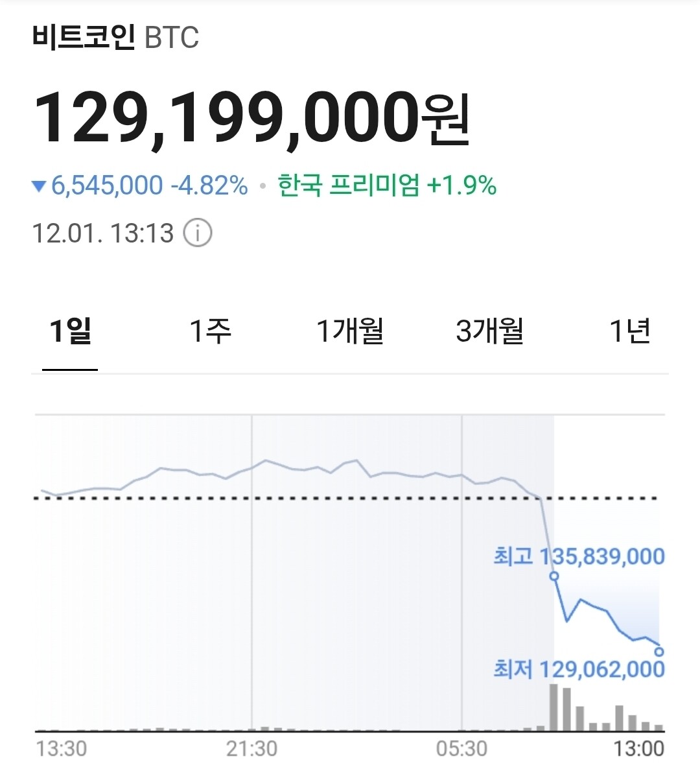Click the low point marker circle on chart
The image size is (700, 769).
(659, 651)
